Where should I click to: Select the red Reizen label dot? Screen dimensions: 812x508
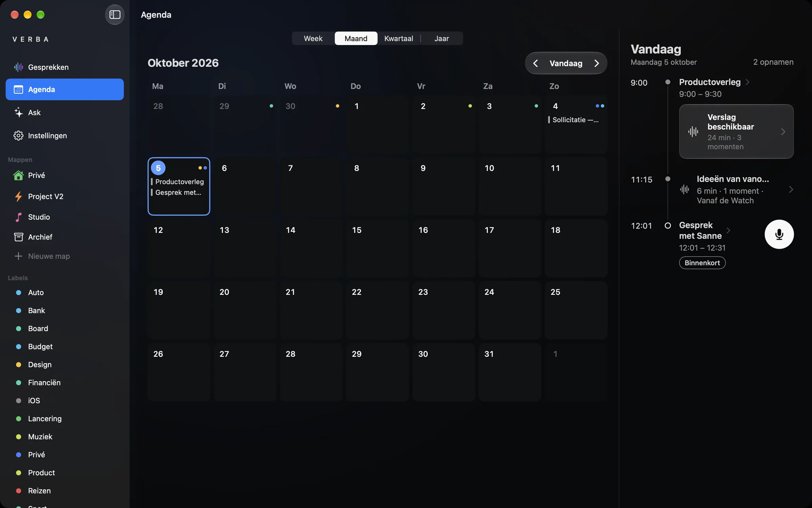click(19, 491)
